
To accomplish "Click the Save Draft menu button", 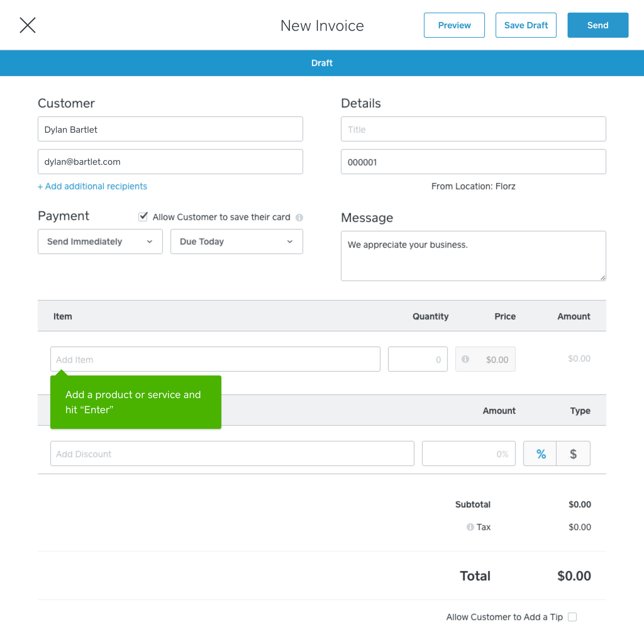I will click(526, 25).
